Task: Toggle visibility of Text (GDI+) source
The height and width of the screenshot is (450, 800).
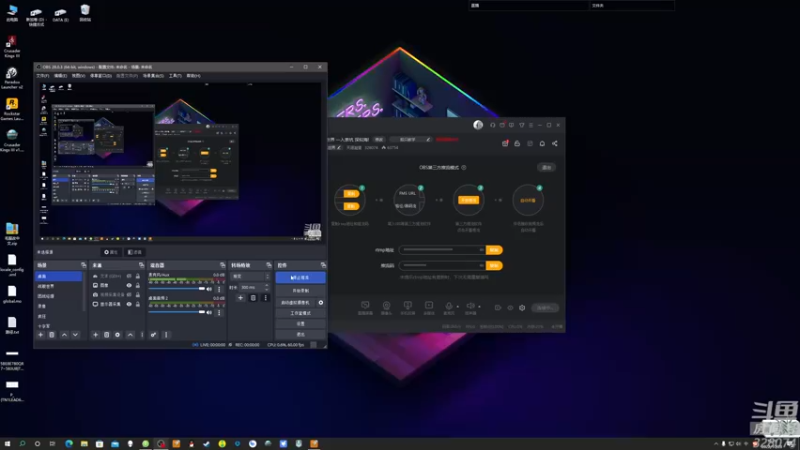Action: (129, 276)
